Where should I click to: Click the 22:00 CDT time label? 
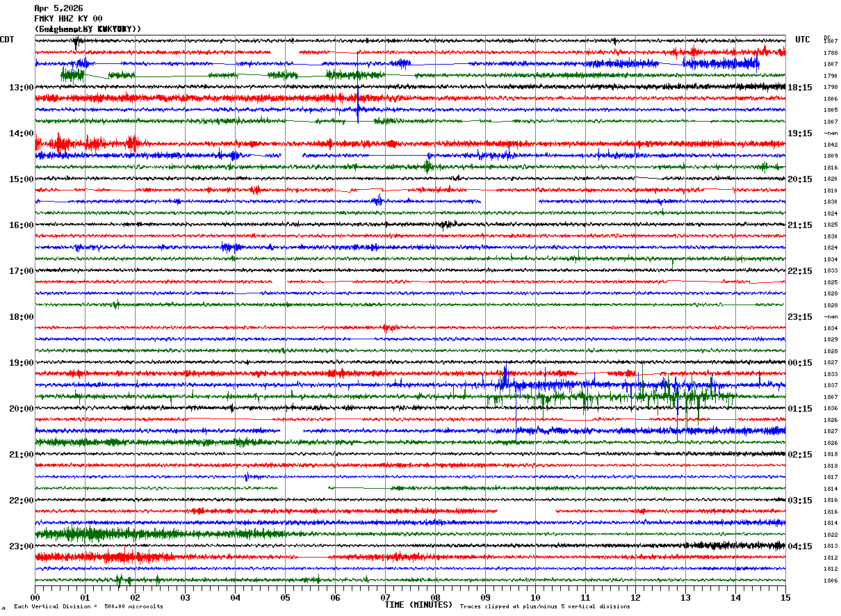click(x=22, y=500)
